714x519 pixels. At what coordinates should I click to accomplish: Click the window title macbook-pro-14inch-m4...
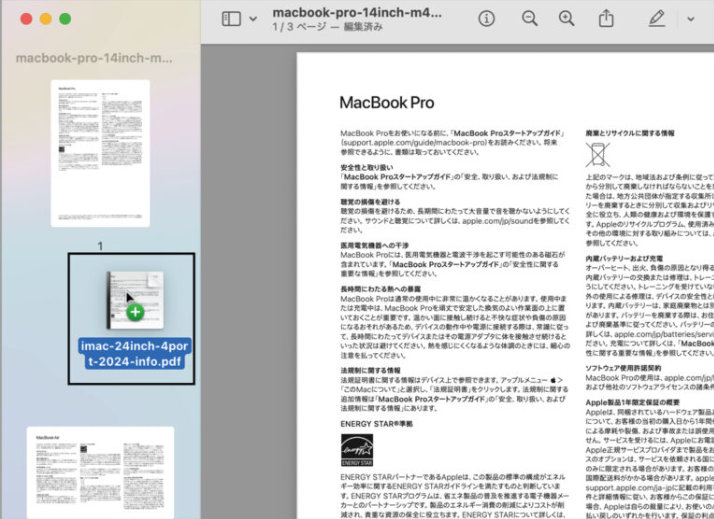(357, 12)
